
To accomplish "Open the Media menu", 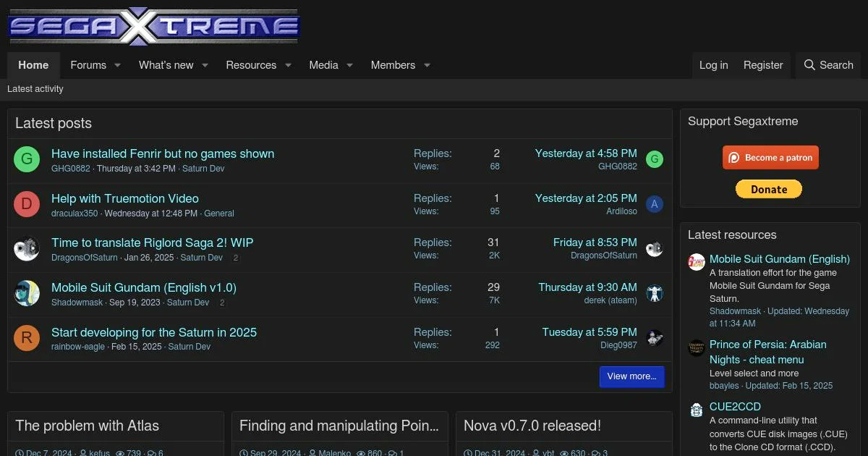I will pyautogui.click(x=323, y=65).
